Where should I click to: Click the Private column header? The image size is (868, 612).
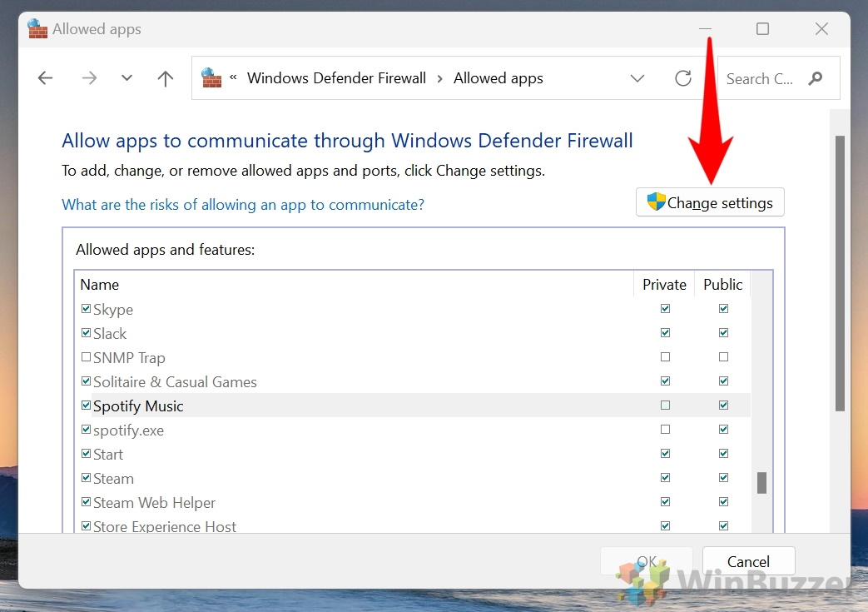coord(664,285)
